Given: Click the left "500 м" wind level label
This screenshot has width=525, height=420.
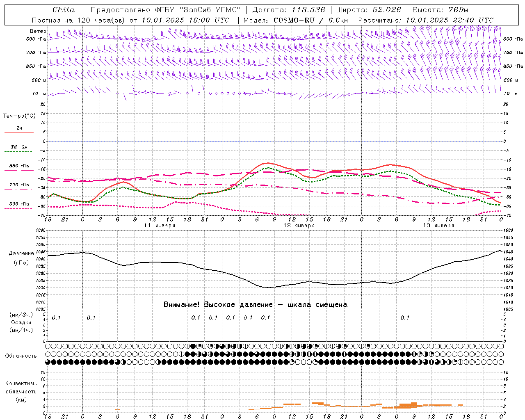Looking at the screenshot, I should click(x=39, y=80).
